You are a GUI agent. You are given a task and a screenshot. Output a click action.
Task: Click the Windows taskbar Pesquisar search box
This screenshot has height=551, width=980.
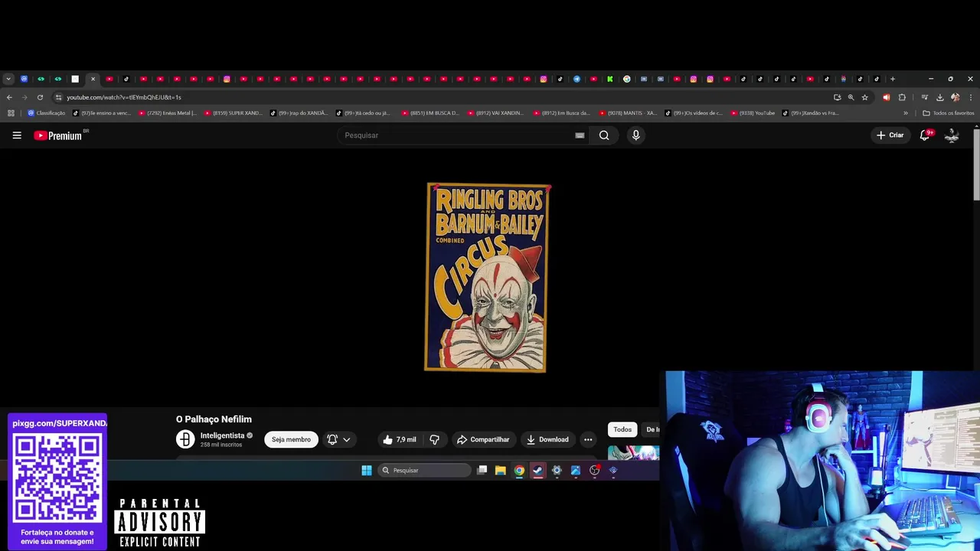click(x=425, y=471)
